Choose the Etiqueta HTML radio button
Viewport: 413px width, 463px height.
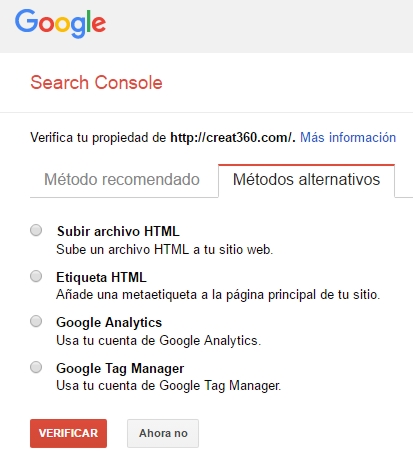point(36,276)
